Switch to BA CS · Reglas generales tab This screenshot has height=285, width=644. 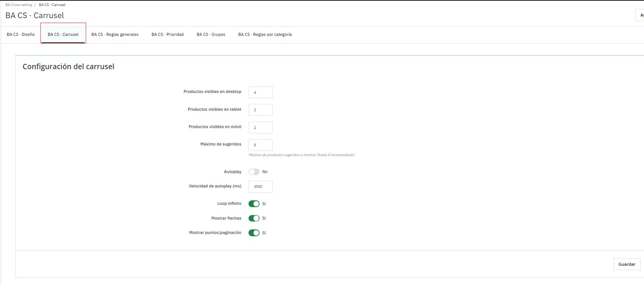coord(115,34)
